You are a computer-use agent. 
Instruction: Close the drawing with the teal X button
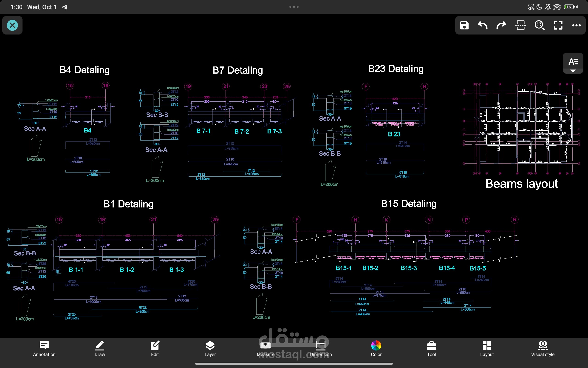click(x=12, y=25)
